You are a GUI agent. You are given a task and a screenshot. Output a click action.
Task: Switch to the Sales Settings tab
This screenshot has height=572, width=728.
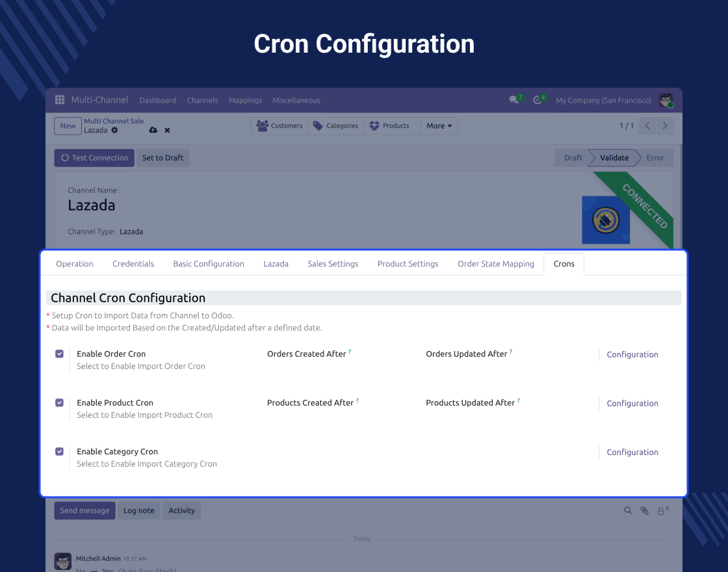click(333, 264)
